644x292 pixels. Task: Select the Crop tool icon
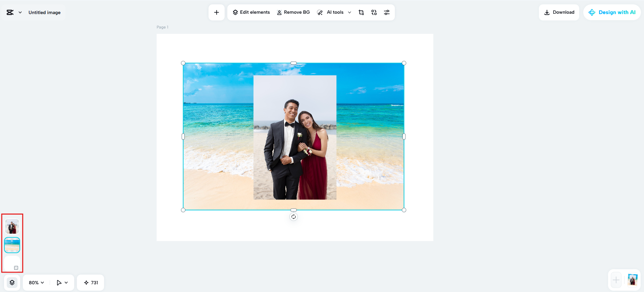(361, 12)
